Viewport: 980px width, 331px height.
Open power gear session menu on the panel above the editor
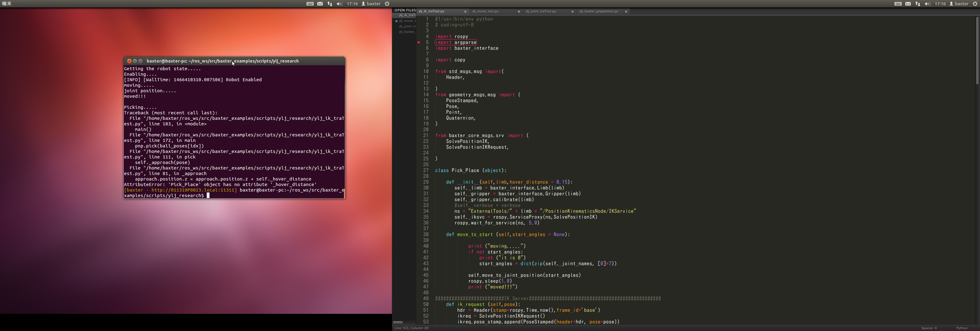(975, 4)
